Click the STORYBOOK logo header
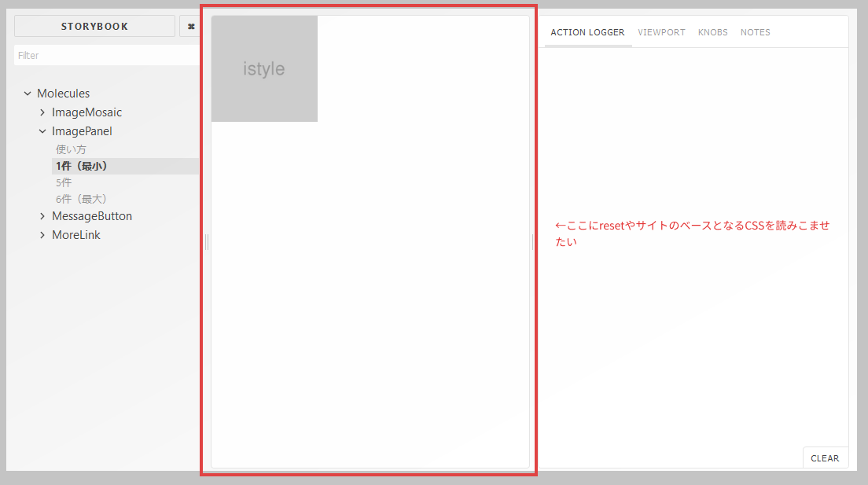 click(x=94, y=26)
